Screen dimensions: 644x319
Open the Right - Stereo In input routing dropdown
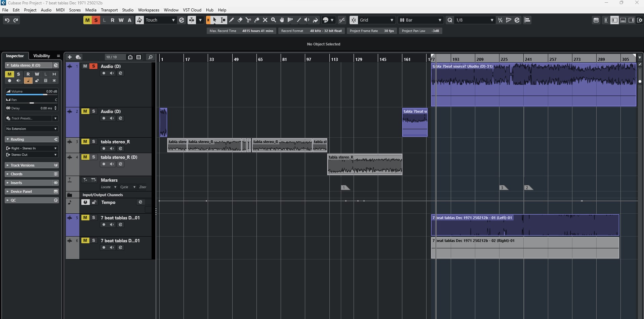point(32,148)
